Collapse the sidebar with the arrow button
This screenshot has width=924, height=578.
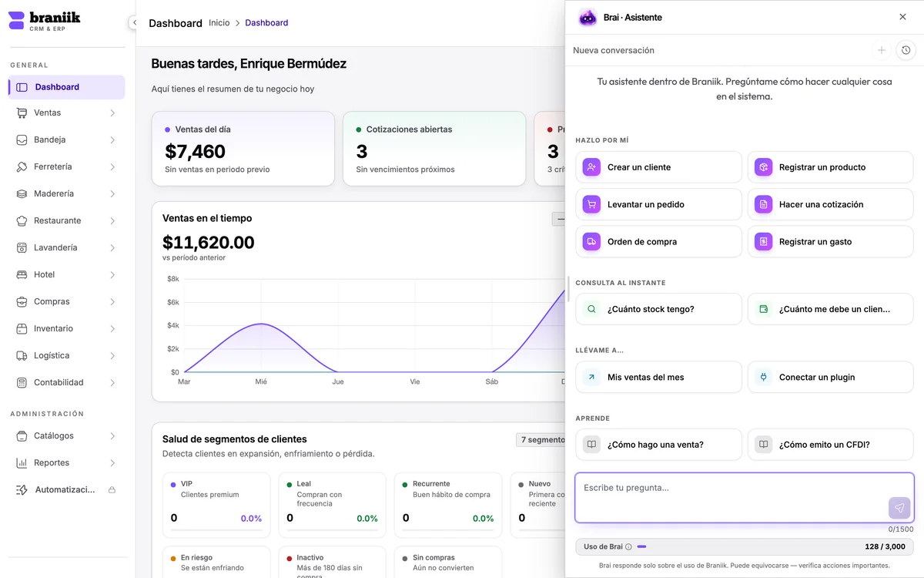(x=134, y=23)
